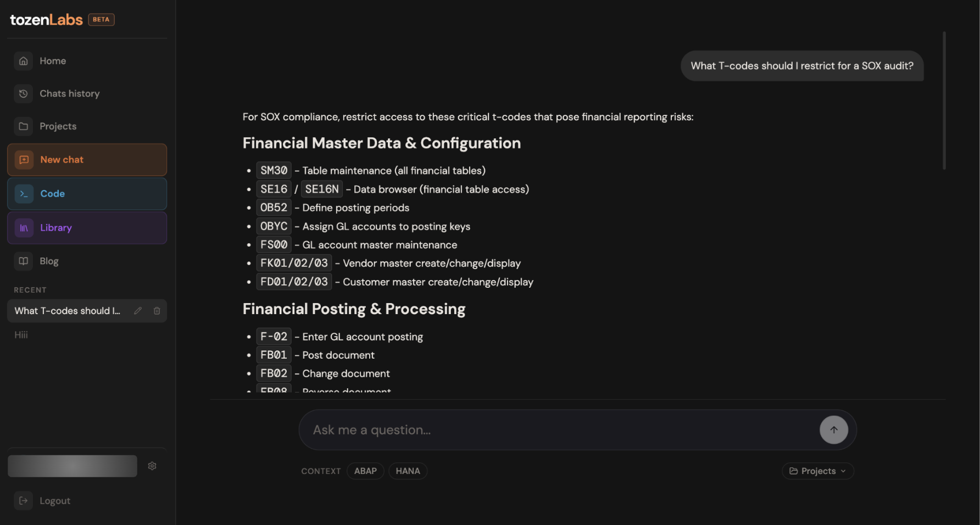Image resolution: width=980 pixels, height=525 pixels.
Task: Click the Logout arrow icon
Action: (23, 501)
